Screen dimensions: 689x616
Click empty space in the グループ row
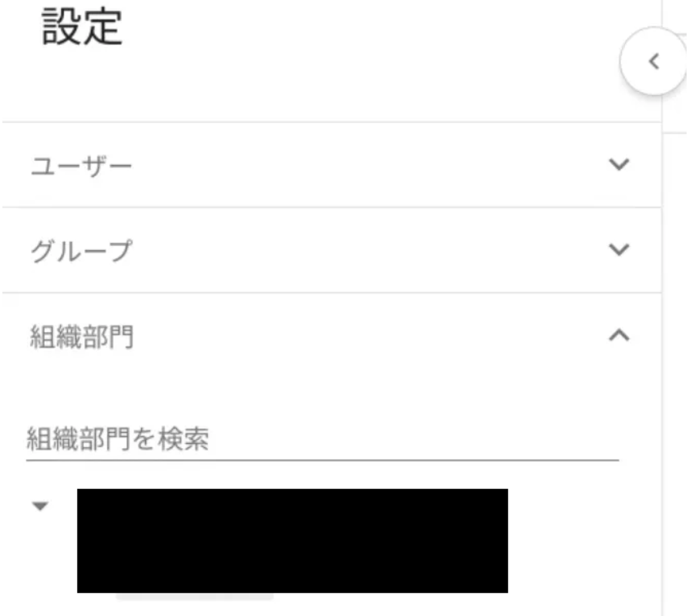(x=369, y=250)
